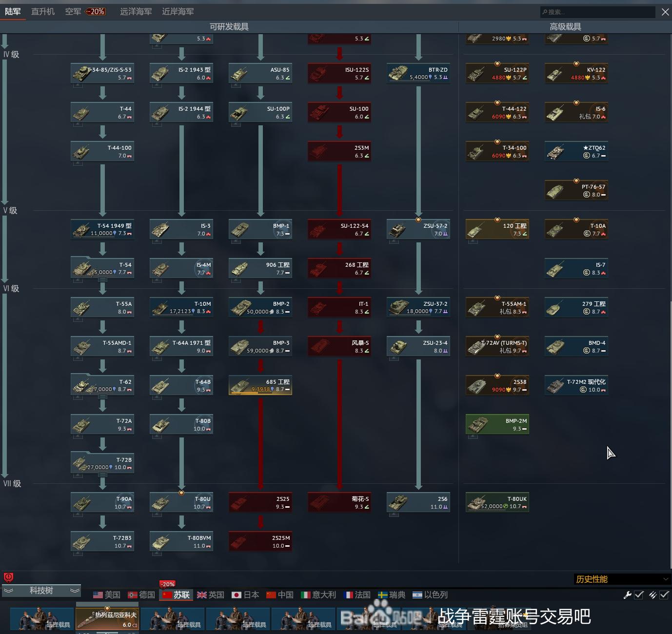Select the 热列兹尼亚科夫 crew slot
672x634 pixels.
[107, 618]
